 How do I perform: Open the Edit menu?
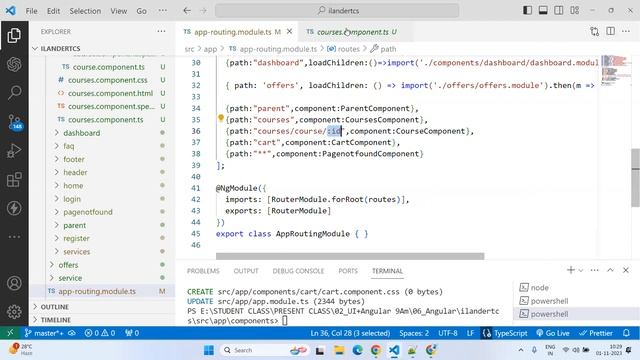coord(53,11)
